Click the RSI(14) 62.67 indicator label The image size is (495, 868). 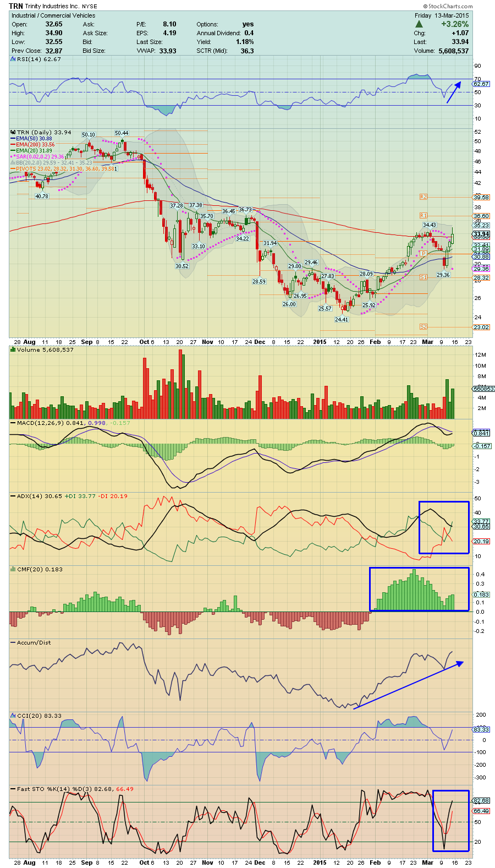point(38,59)
